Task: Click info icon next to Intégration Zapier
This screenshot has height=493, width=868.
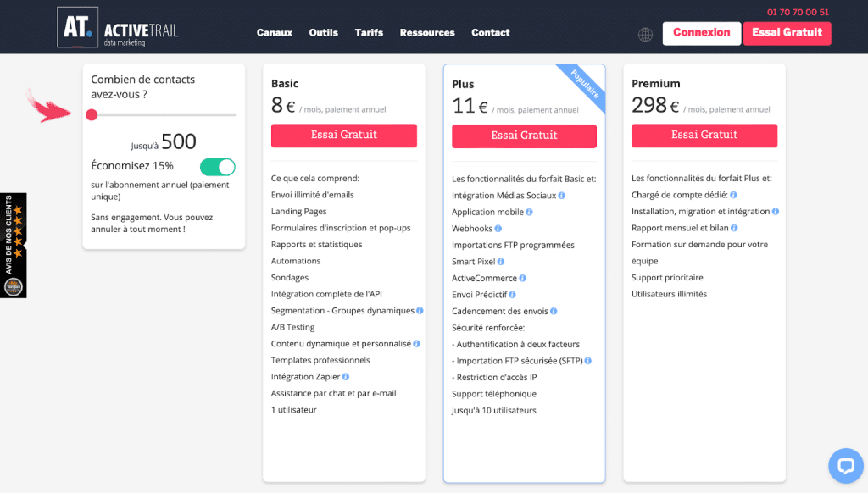Action: (346, 377)
